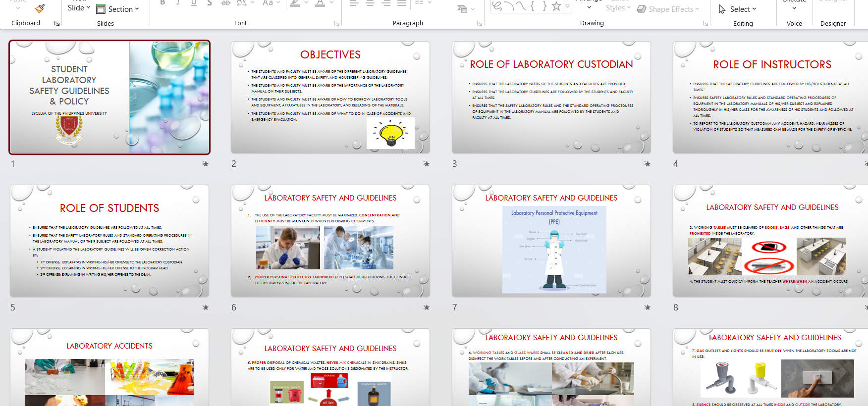Open the highlight color dropdown arrow

(306, 3)
